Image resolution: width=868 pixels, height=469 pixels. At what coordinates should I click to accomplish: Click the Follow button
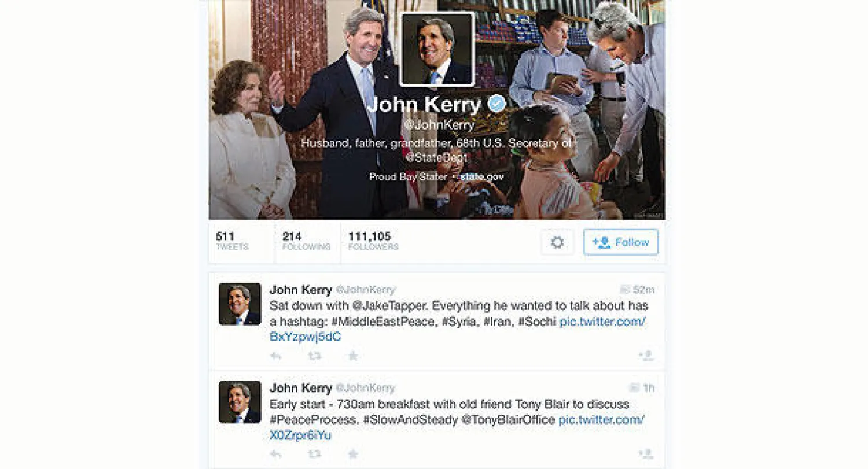pos(620,242)
